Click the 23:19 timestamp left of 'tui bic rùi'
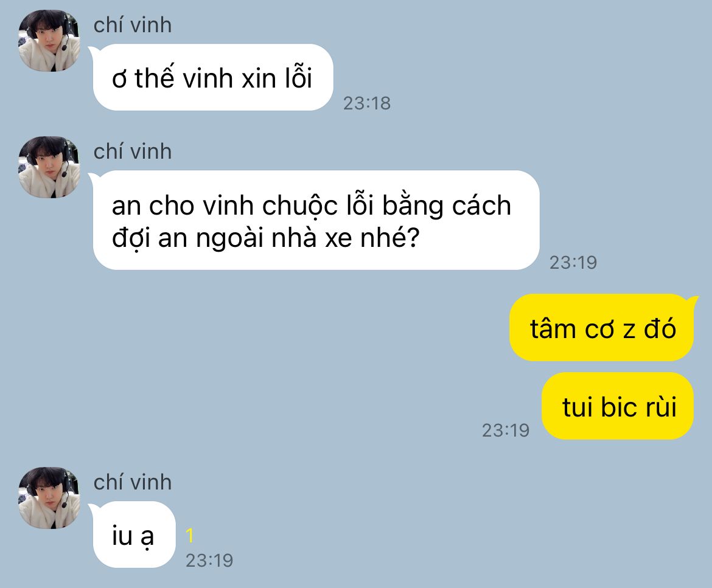 point(505,431)
